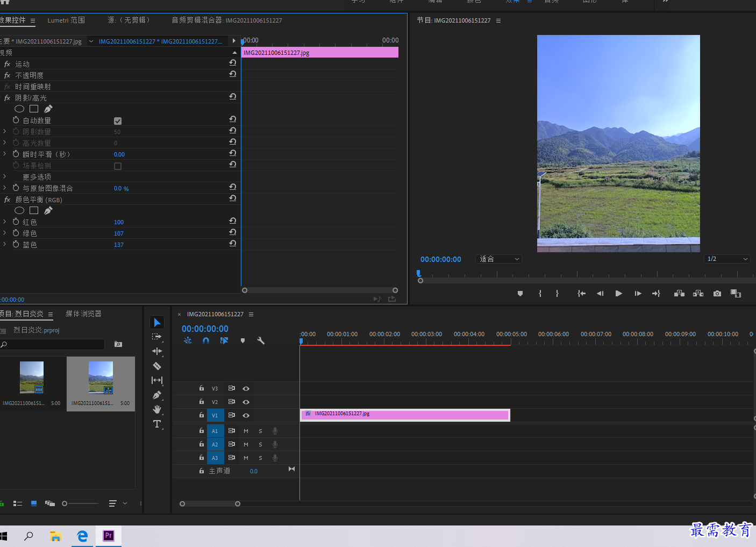This screenshot has width=756, height=547.
Task: Reset the Red color value
Action: tap(232, 221)
